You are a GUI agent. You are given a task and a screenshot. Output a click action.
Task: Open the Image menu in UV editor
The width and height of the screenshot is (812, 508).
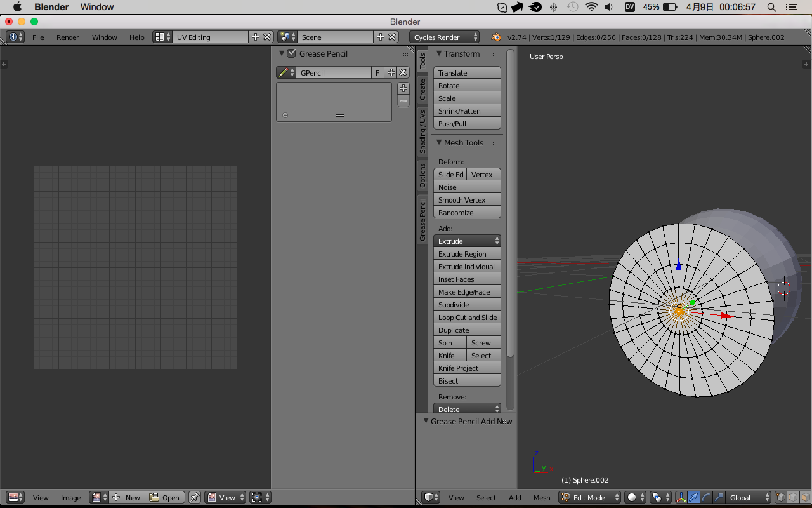(x=71, y=497)
